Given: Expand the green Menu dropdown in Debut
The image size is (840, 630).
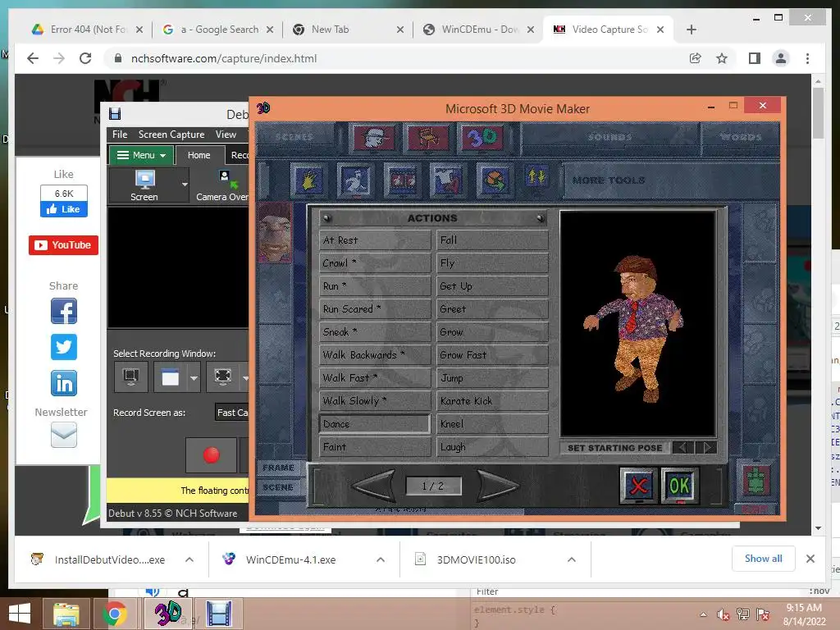Looking at the screenshot, I should coord(141,155).
